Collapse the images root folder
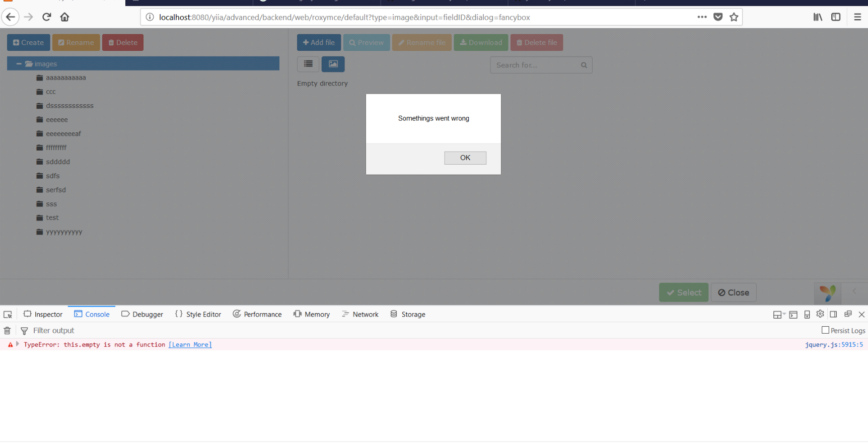This screenshot has width=868, height=444. (19, 64)
